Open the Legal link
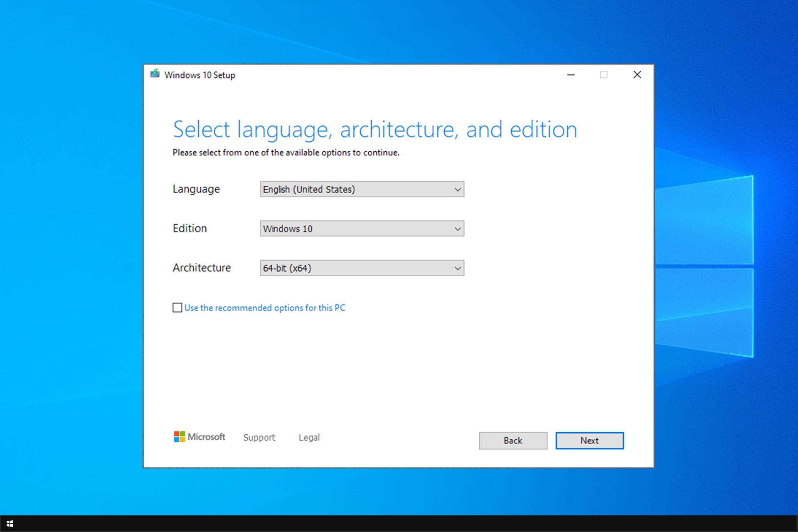 click(309, 438)
